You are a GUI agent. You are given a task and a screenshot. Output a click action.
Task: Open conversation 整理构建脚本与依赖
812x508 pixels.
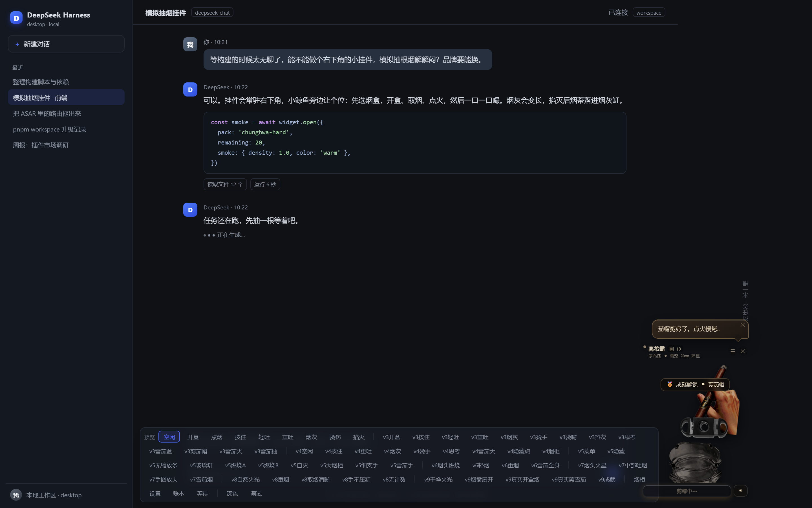tap(66, 82)
